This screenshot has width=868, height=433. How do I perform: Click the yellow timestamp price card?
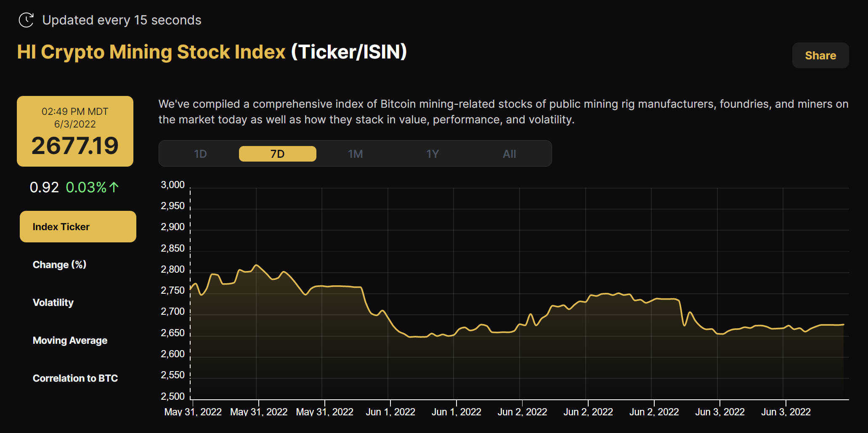[75, 131]
